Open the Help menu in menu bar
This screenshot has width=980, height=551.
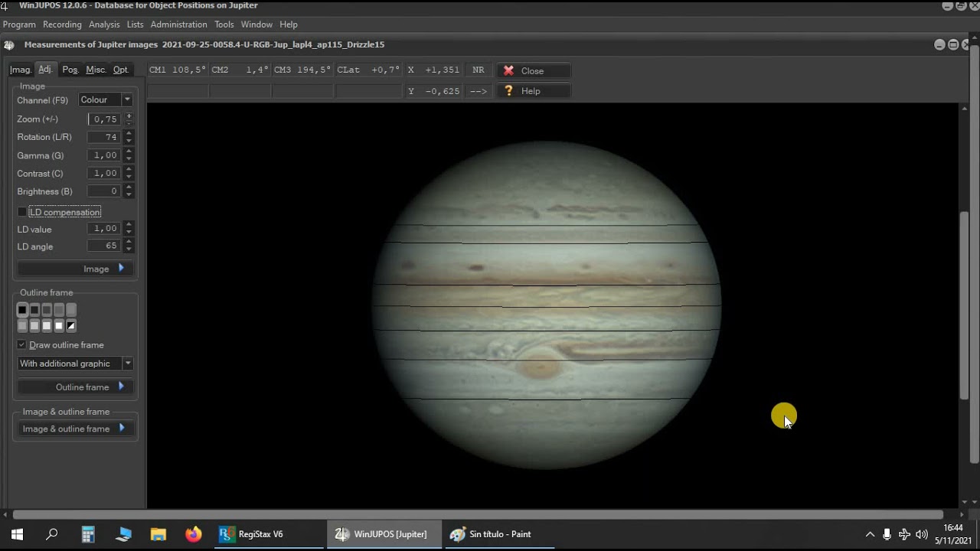pyautogui.click(x=289, y=24)
